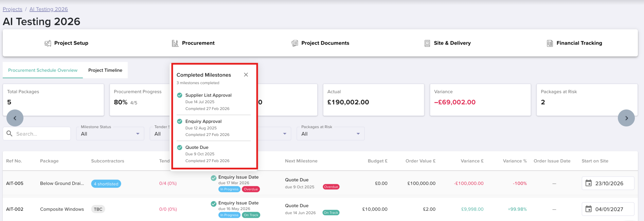
Task: Click the Project Documents icon
Action: coord(294,43)
